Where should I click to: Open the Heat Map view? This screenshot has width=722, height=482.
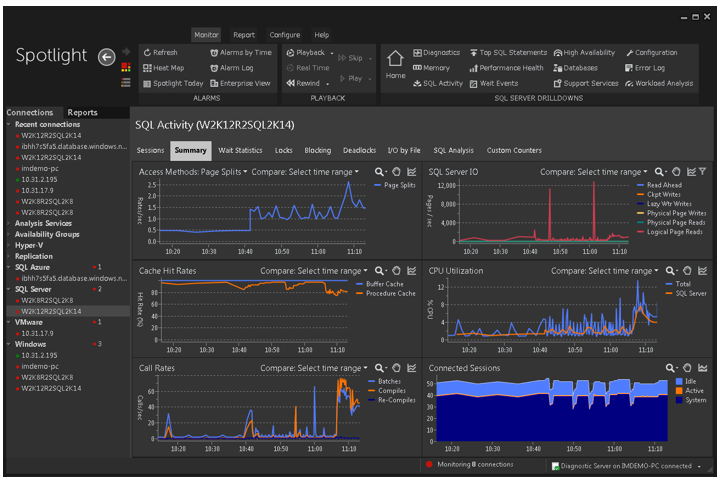tap(163, 68)
